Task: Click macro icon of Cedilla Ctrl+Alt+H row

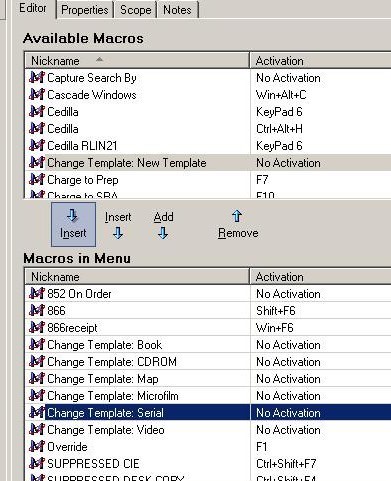Action: (37, 129)
